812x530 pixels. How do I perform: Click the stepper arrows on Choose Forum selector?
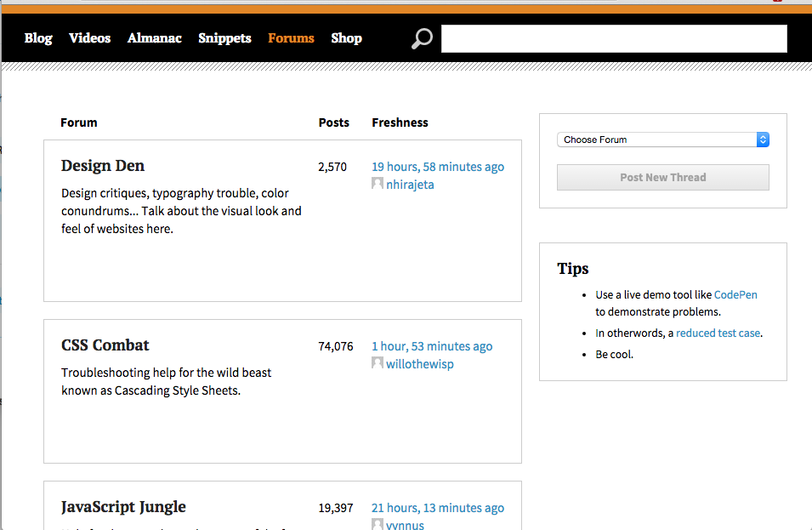(x=763, y=139)
